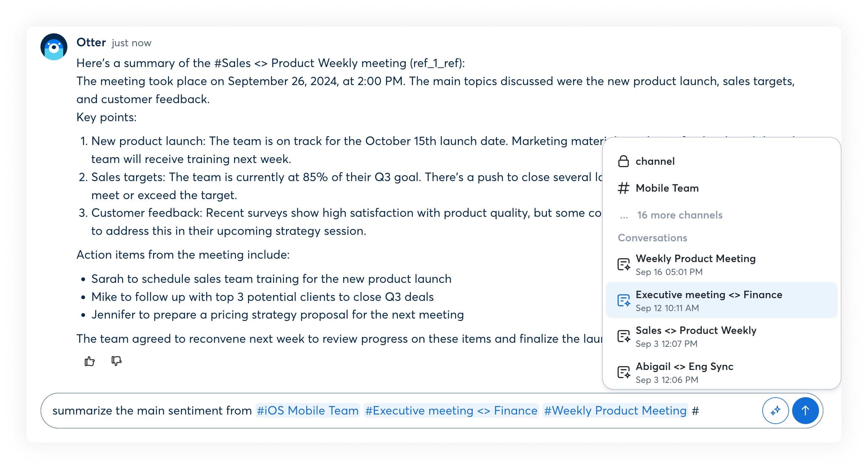Click the Otter avatar icon
Image resolution: width=868 pixels, height=469 pixels.
(x=54, y=47)
